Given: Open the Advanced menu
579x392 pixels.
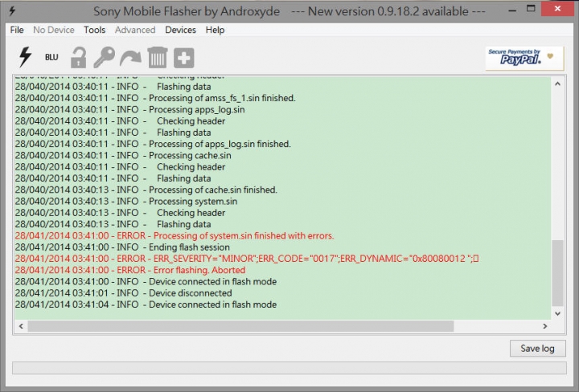Looking at the screenshot, I should point(135,30).
